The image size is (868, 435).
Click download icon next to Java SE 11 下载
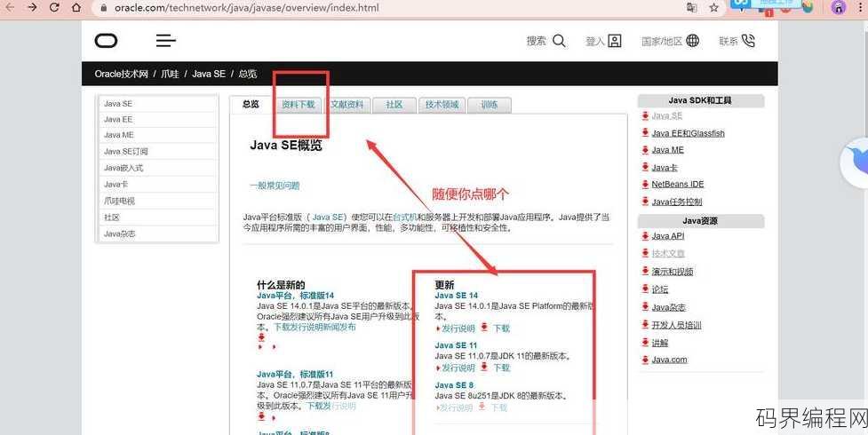point(484,367)
